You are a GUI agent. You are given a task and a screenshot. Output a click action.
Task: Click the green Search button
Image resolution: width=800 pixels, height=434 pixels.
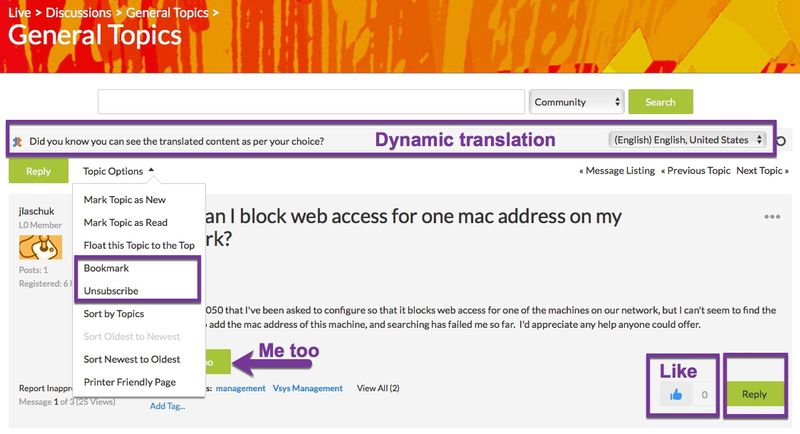660,102
